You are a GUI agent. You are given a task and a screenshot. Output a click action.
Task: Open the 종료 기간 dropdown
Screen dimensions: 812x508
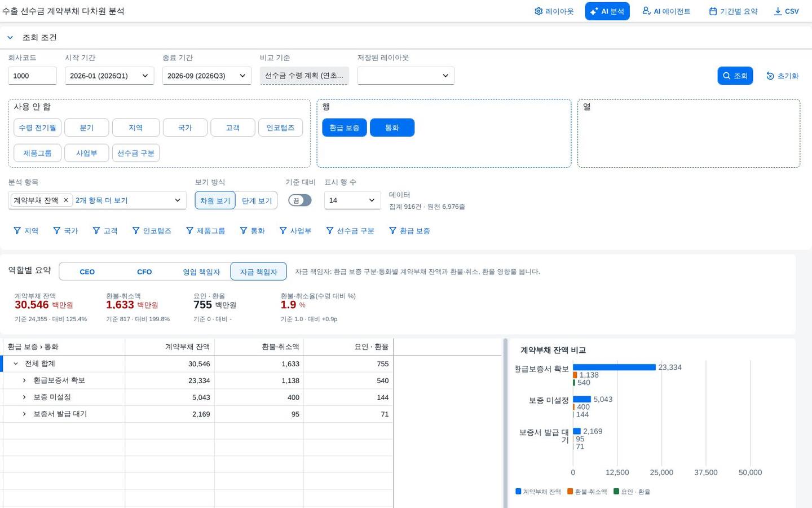pyautogui.click(x=207, y=76)
